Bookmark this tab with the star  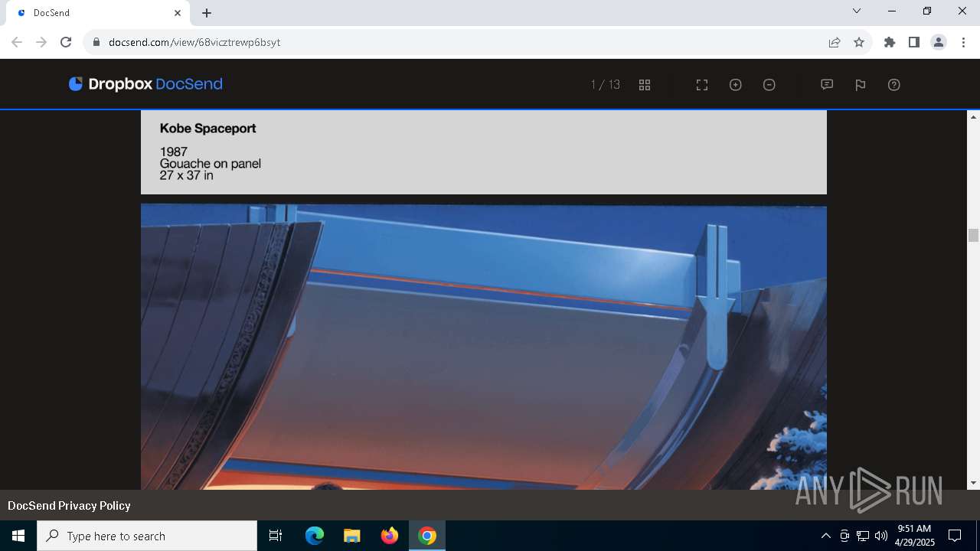point(859,42)
